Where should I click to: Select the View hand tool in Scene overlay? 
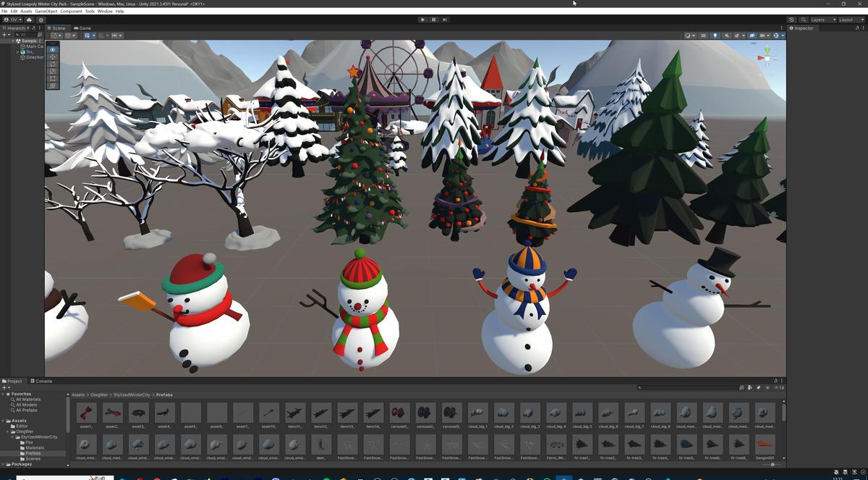[x=52, y=50]
